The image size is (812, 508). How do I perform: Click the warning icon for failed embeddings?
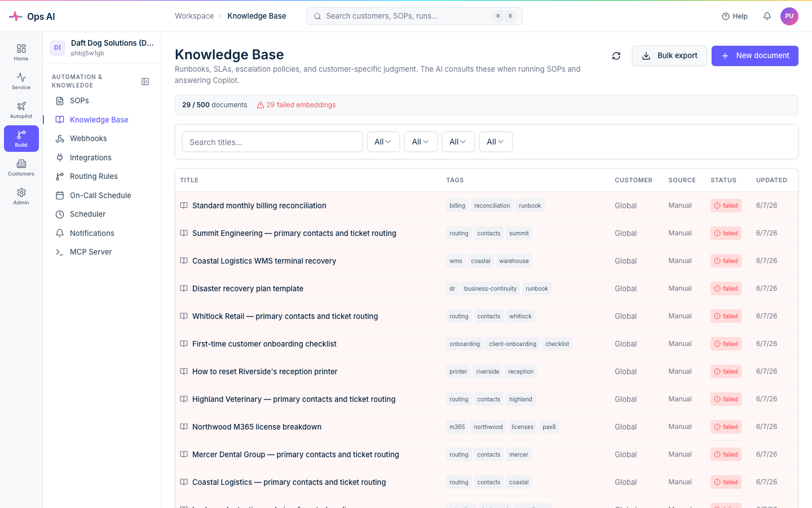[261, 105]
